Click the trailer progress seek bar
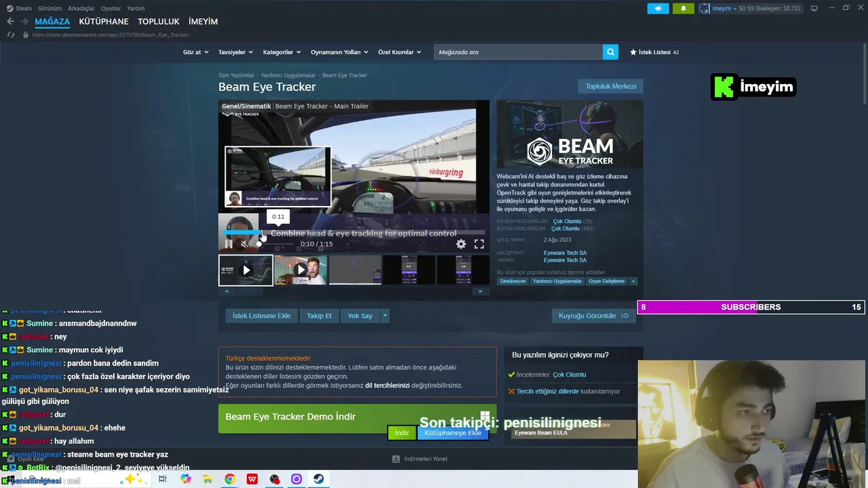Screen dimensions: 868x488 pyautogui.click(x=353, y=232)
